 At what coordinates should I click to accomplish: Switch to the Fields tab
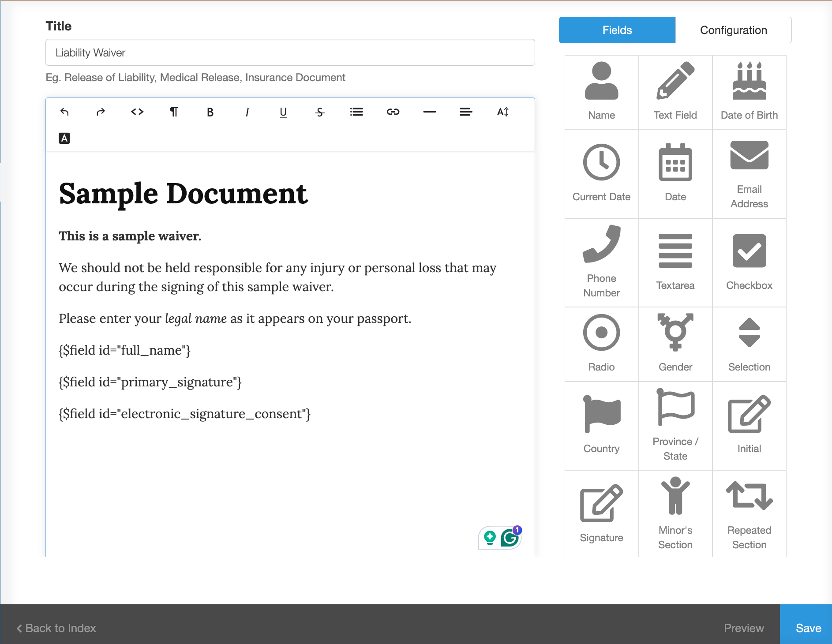[x=617, y=30]
